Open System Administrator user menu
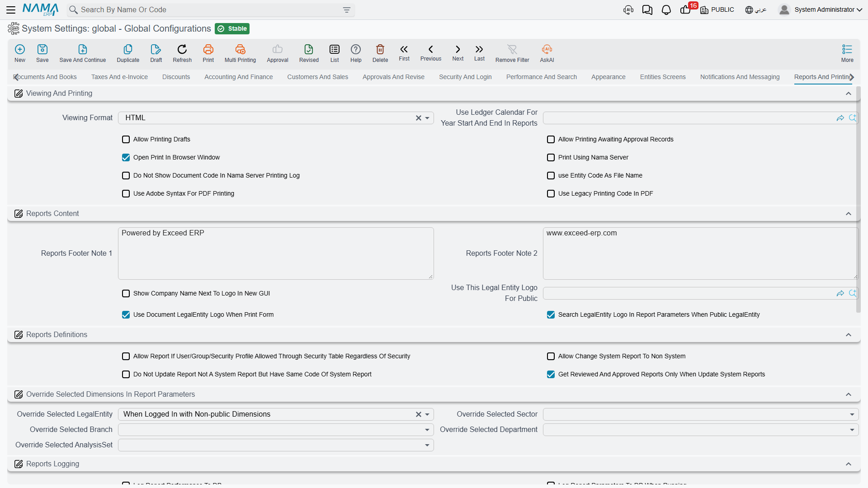This screenshot has width=868, height=488. click(821, 9)
